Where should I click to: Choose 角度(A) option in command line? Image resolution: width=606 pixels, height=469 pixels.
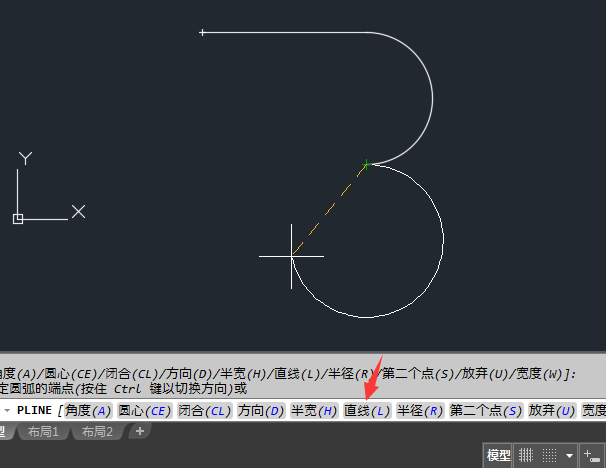tap(88, 410)
